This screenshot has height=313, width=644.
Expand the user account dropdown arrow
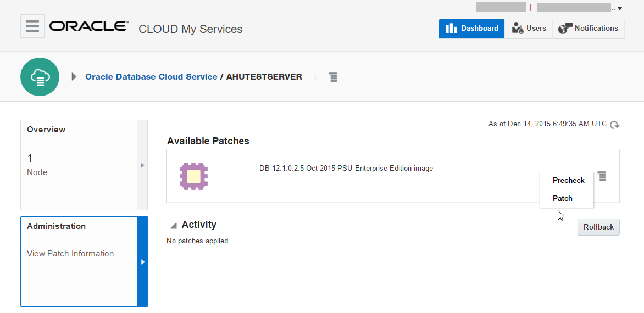[620, 8]
